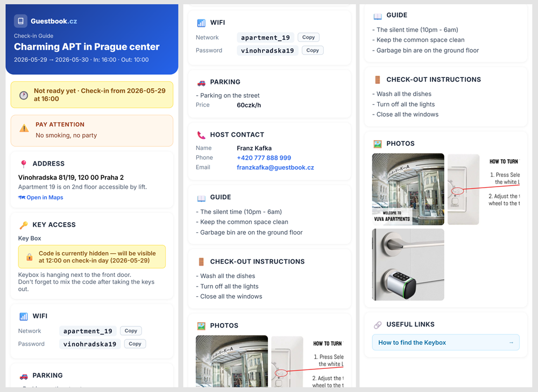Click the No smoking, no party warning text

66,136
